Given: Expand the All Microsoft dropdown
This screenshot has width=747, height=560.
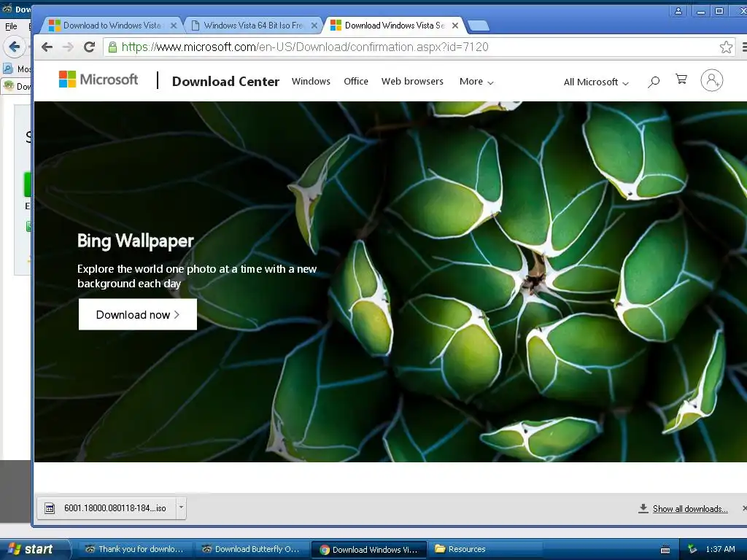Looking at the screenshot, I should (596, 82).
